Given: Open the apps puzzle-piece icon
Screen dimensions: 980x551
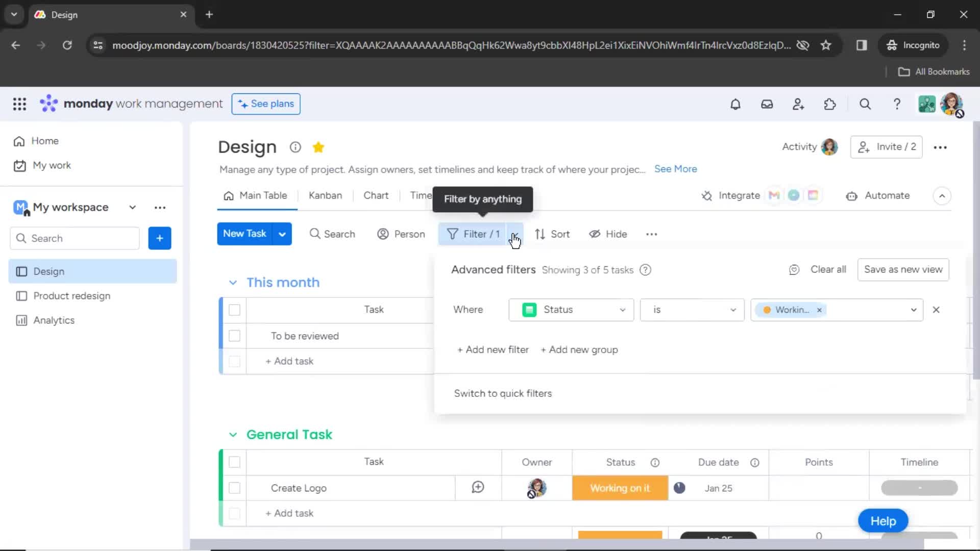Looking at the screenshot, I should pyautogui.click(x=830, y=104).
